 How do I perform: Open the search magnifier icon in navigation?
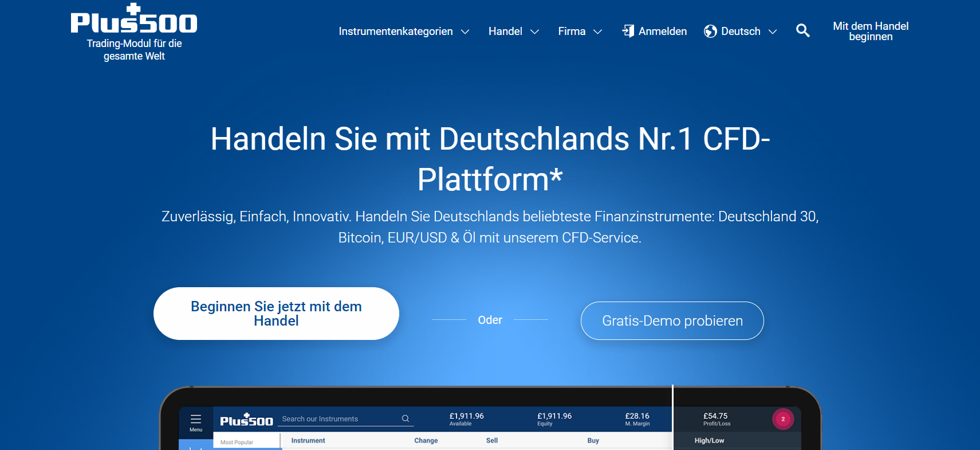(x=803, y=31)
